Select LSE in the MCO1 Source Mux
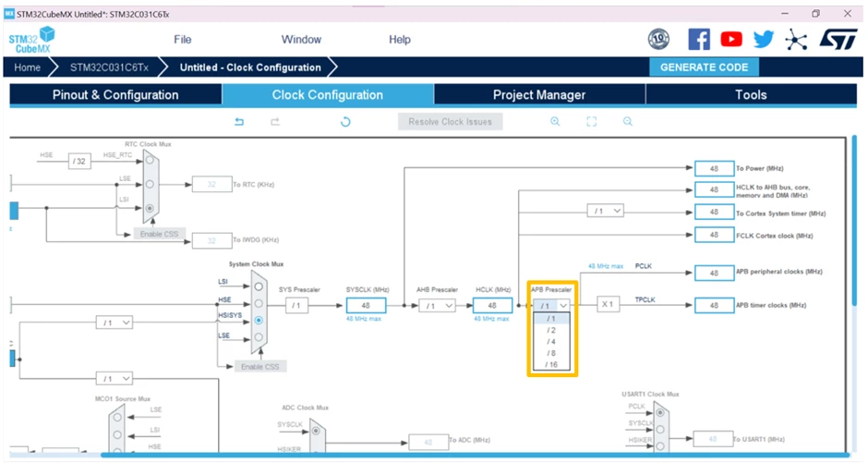The width and height of the screenshot is (868, 463). point(117,418)
